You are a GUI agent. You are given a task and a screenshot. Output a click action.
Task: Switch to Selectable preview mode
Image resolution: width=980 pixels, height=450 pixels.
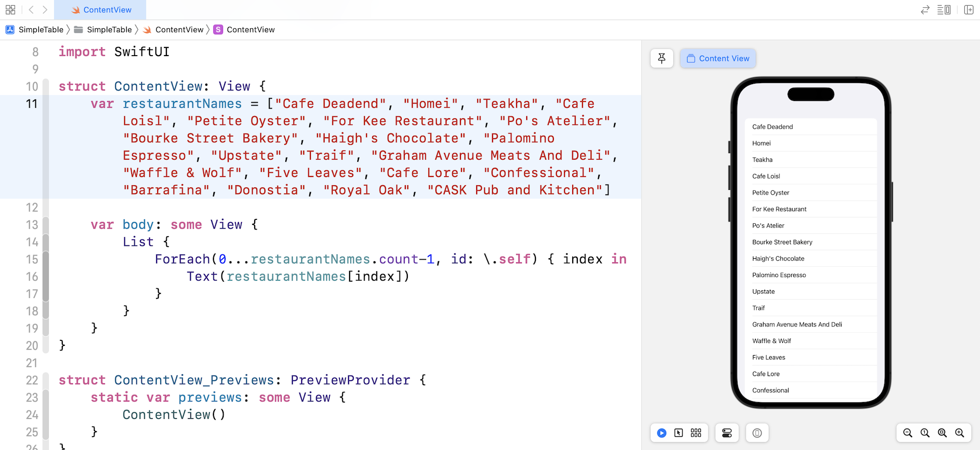pyautogui.click(x=678, y=433)
